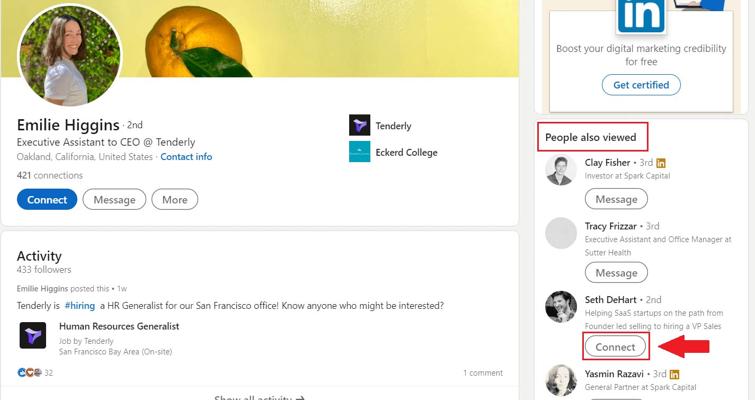The image size is (755, 400).
Task: Open Human Resources Generalist job title
Action: [119, 326]
